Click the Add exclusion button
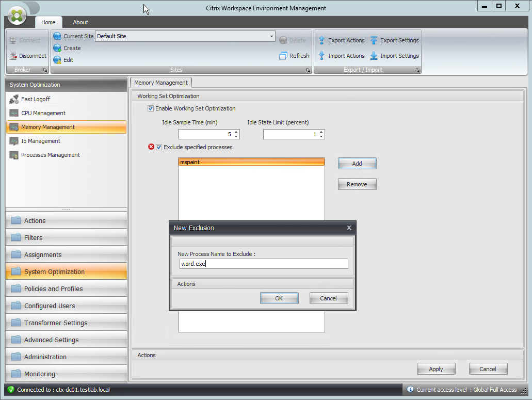532x400 pixels. [x=357, y=164]
